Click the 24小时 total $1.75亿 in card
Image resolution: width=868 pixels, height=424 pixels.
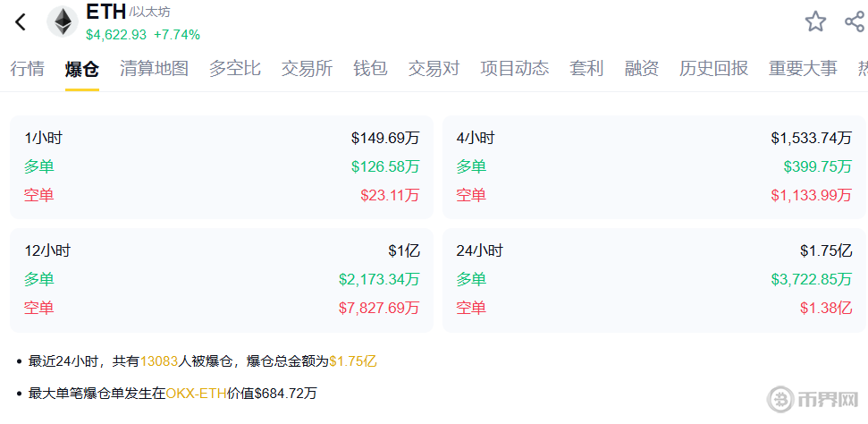[826, 251]
